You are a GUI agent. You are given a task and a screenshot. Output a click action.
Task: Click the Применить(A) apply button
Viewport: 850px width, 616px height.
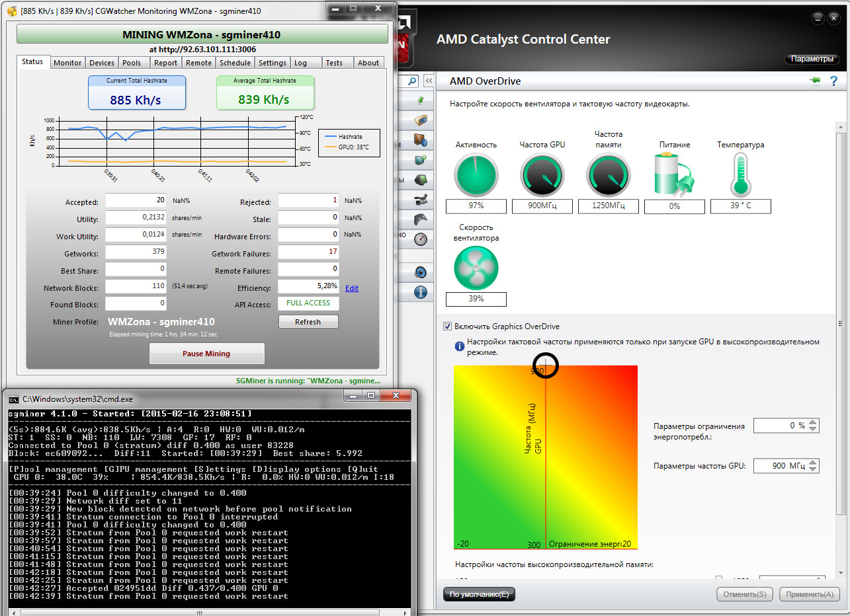pos(810,594)
